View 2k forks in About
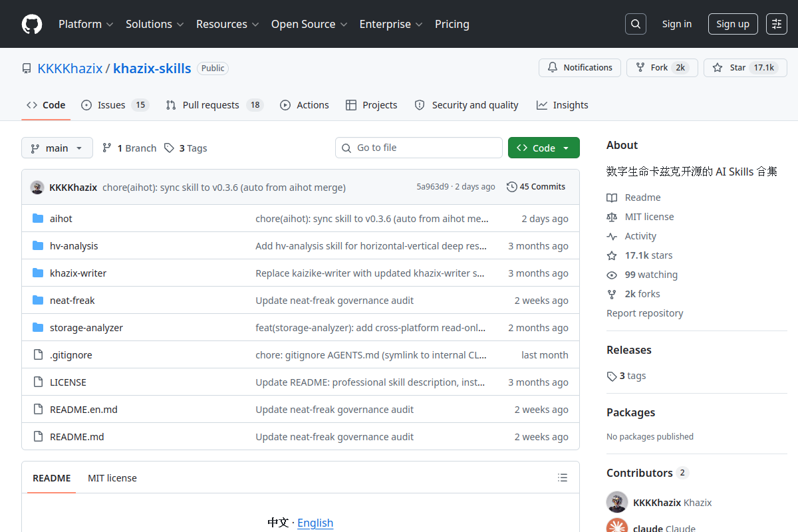 pos(634,294)
